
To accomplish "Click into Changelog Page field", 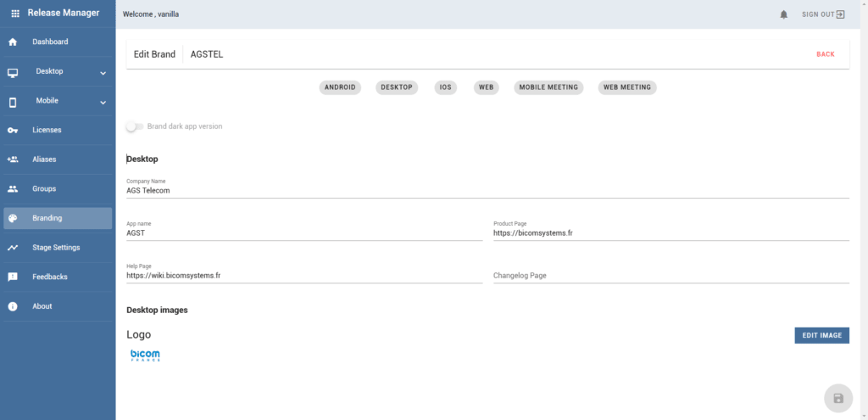I will [x=671, y=276].
